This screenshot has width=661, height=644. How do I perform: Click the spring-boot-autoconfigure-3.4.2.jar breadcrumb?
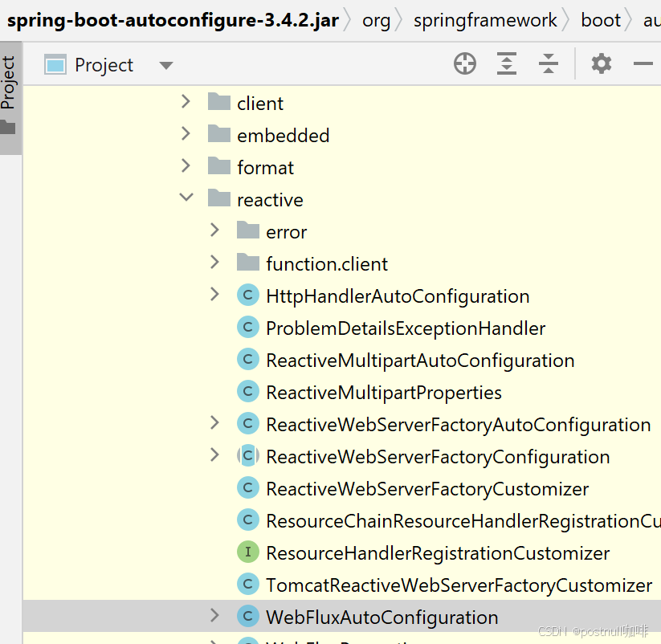pyautogui.click(x=173, y=20)
